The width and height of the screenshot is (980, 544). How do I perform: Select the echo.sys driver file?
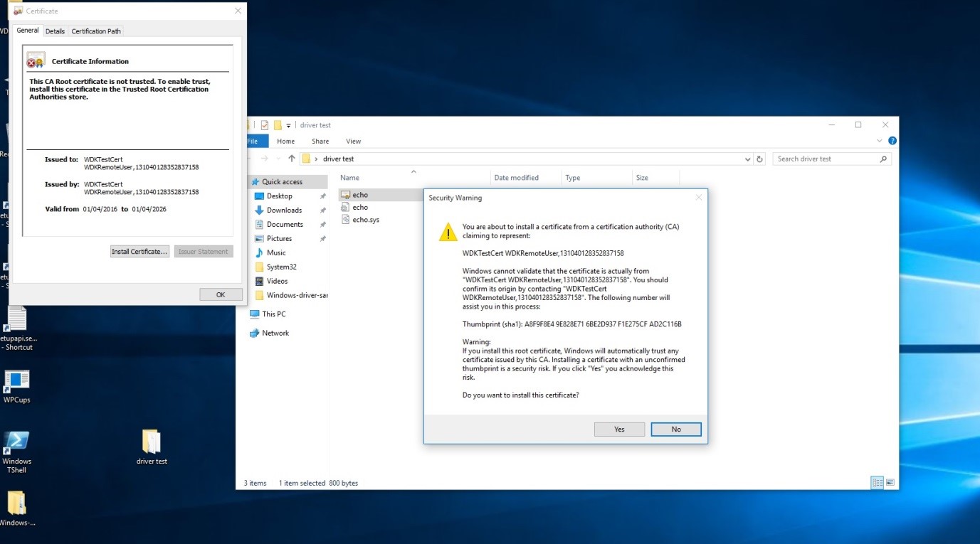(365, 220)
